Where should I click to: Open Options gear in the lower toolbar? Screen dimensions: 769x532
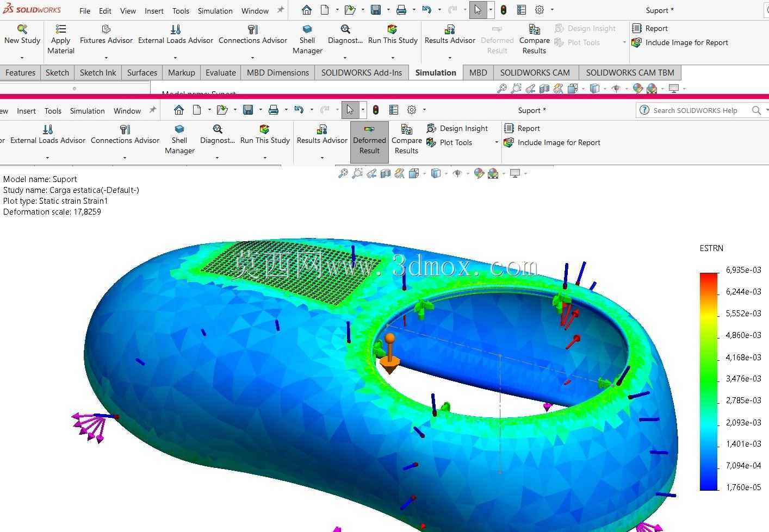pos(412,110)
